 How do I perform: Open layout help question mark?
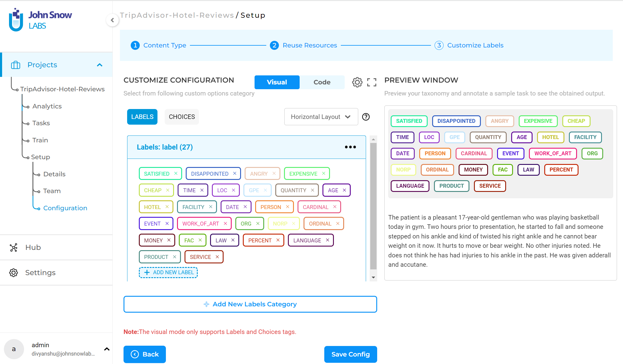366,117
